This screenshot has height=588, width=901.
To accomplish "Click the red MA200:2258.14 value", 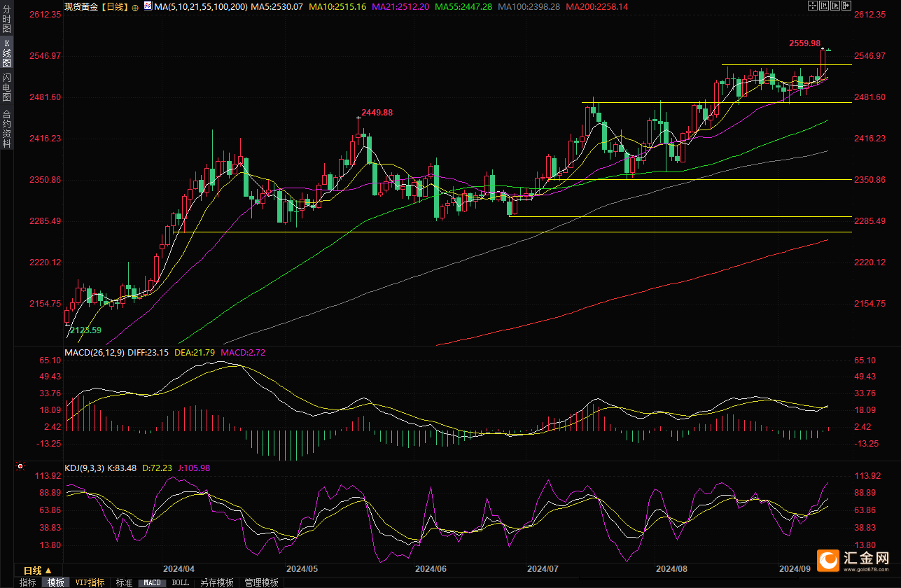I will click(596, 6).
